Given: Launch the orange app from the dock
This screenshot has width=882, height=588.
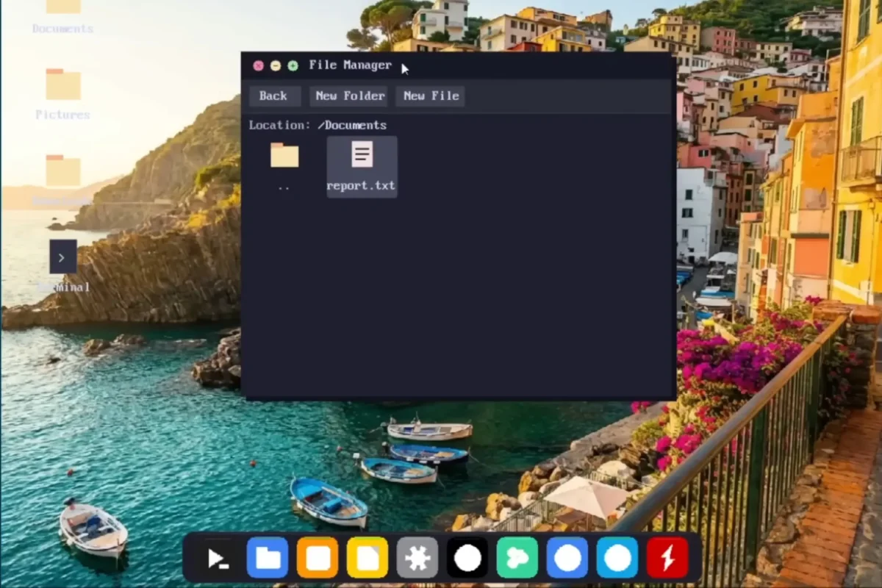Looking at the screenshot, I should [x=318, y=557].
